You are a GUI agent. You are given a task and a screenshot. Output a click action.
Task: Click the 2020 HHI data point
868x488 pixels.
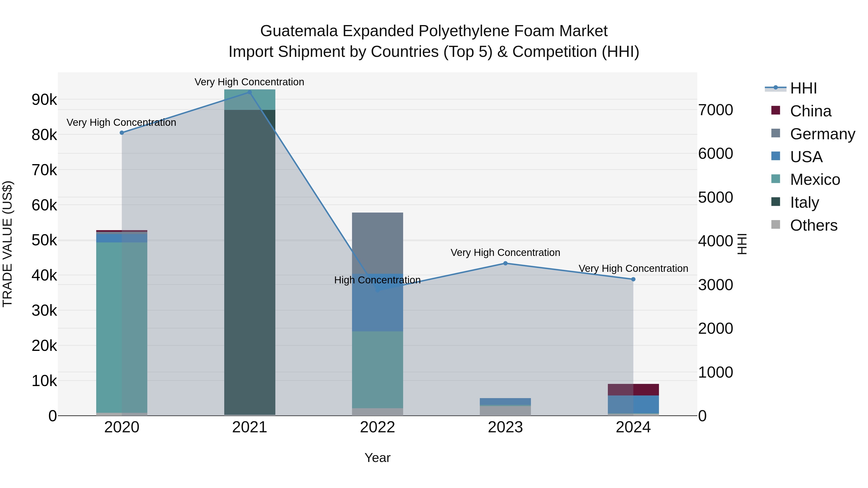[x=122, y=133]
